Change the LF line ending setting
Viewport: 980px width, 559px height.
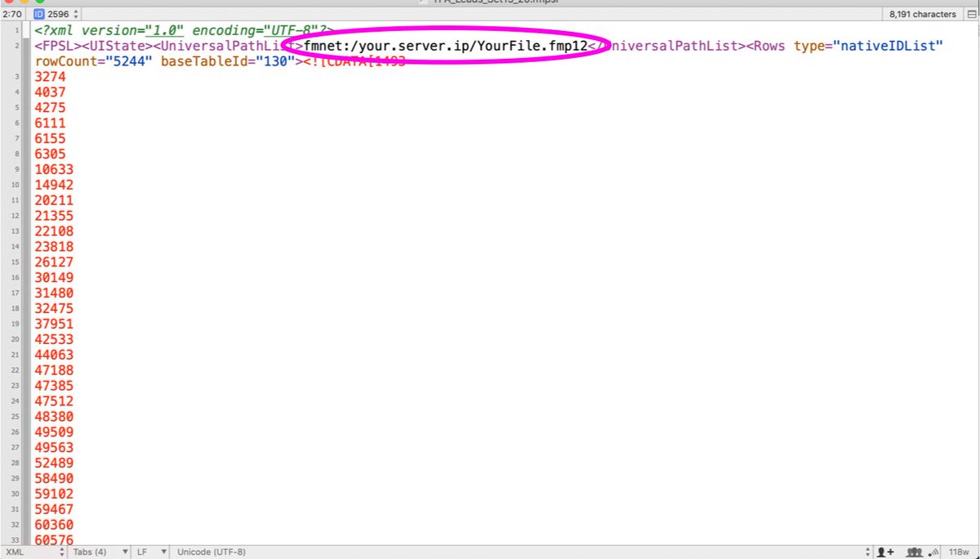[x=151, y=552]
